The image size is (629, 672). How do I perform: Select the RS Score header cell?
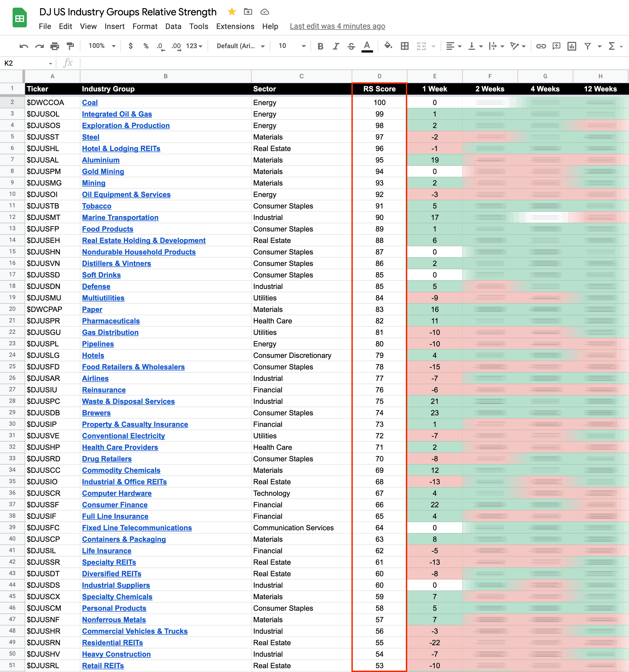point(379,89)
